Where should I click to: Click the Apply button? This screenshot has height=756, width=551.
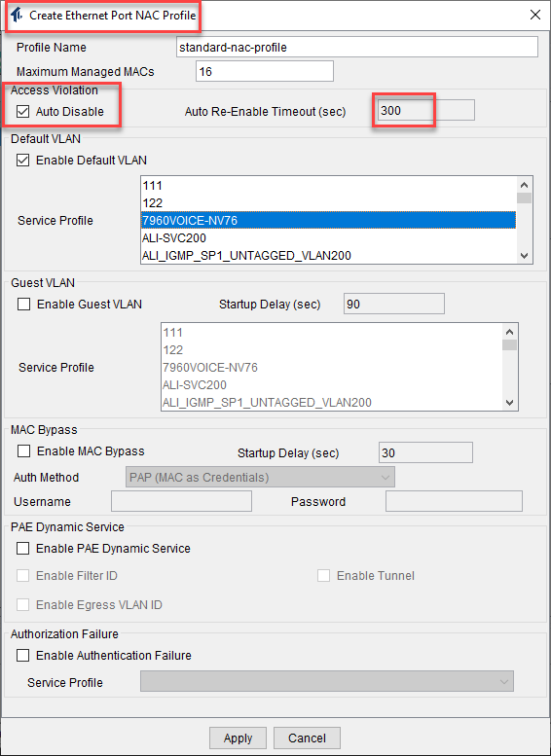pos(238,738)
